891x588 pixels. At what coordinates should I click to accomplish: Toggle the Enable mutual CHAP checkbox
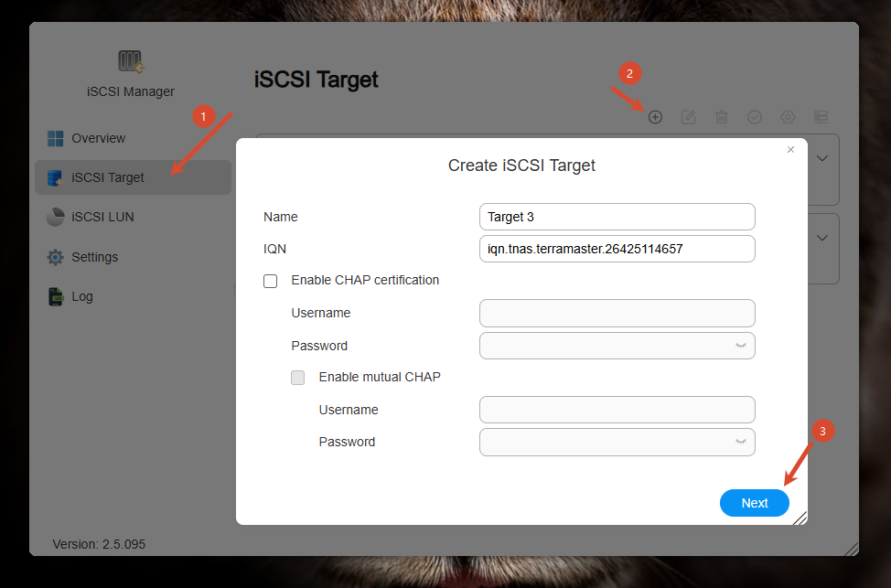[297, 378]
